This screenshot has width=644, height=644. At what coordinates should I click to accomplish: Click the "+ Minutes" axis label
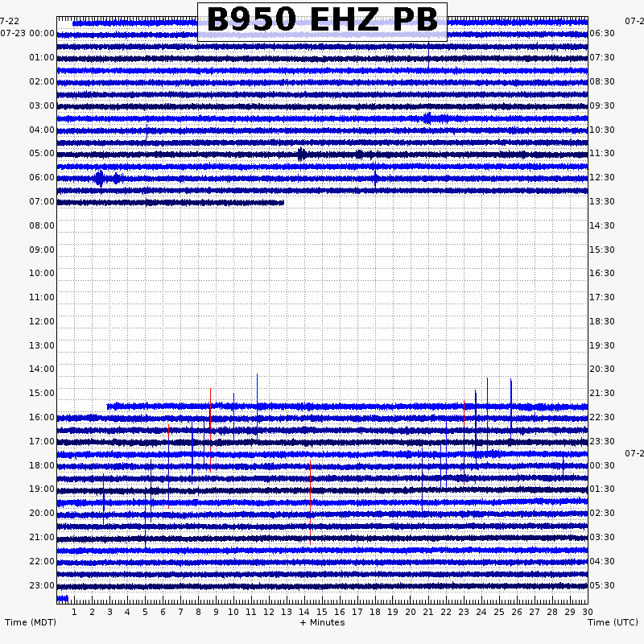click(323, 622)
